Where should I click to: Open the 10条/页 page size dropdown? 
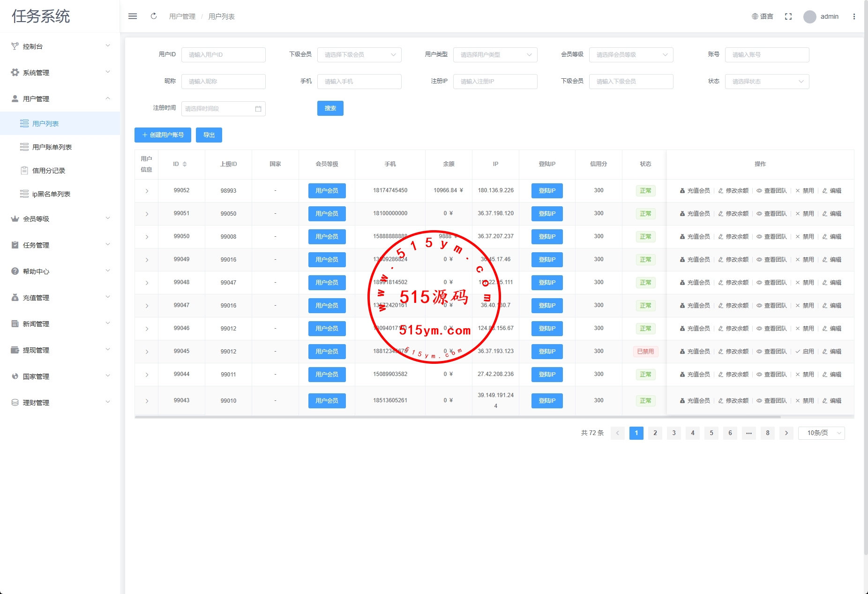(x=821, y=433)
